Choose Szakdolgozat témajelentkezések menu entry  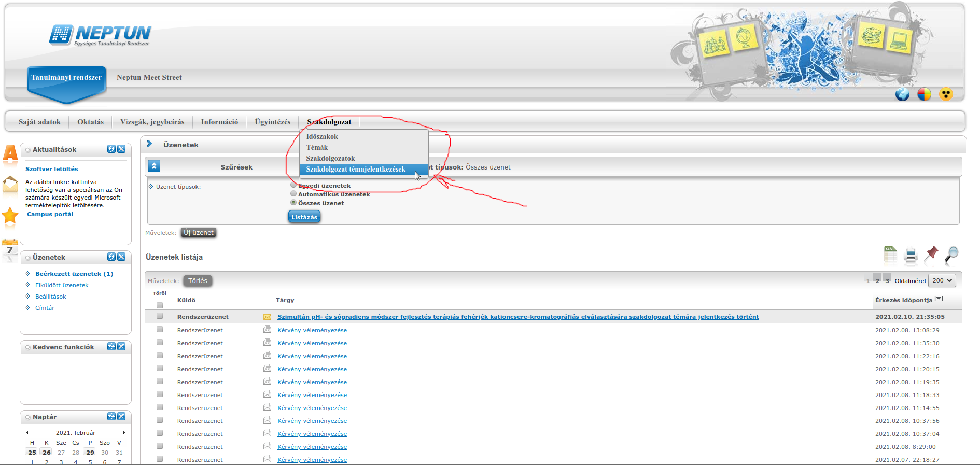(356, 170)
